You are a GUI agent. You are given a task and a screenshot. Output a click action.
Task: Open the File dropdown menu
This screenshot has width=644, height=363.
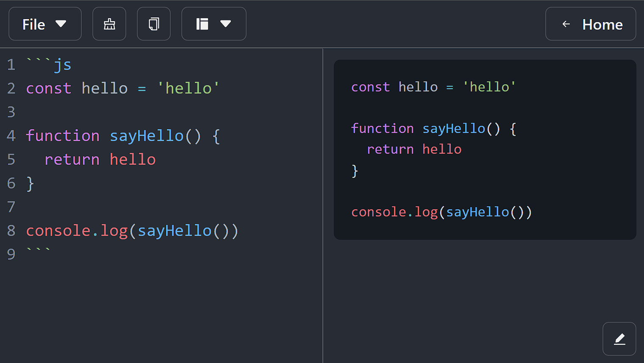click(45, 24)
